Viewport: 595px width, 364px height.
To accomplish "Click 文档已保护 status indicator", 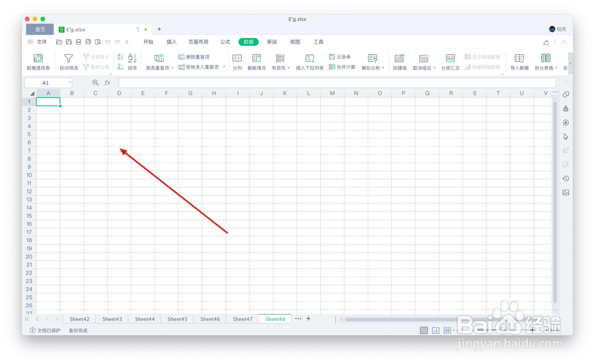I will pos(45,330).
